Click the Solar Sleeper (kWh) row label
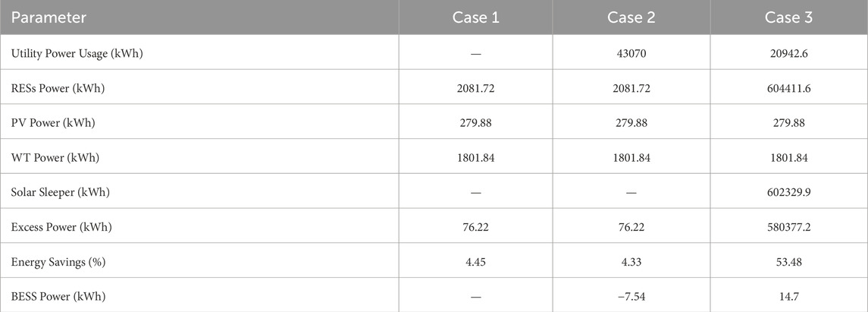Viewport: 868px width, 312px height. 61,192
